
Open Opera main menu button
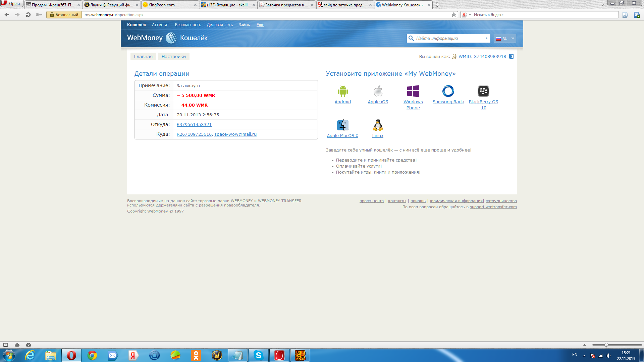[x=12, y=4]
